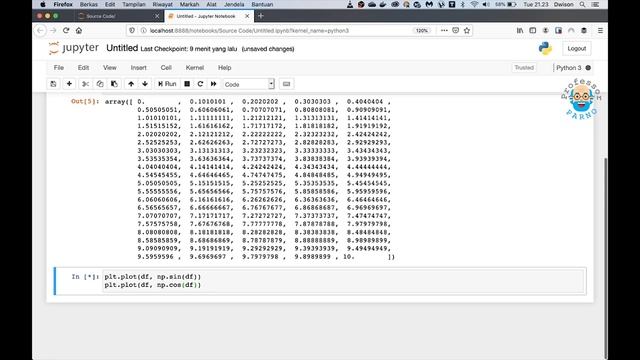640x360 pixels.
Task: Move selected cell down arrow
Action: [145, 84]
